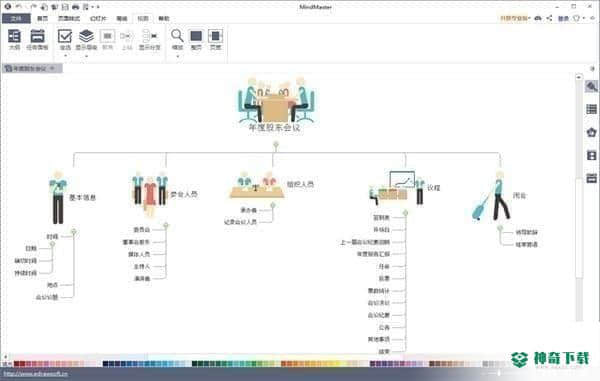This screenshot has height=381, width=600.
Task: Collapse the central topic branch circle
Action: coord(276,145)
